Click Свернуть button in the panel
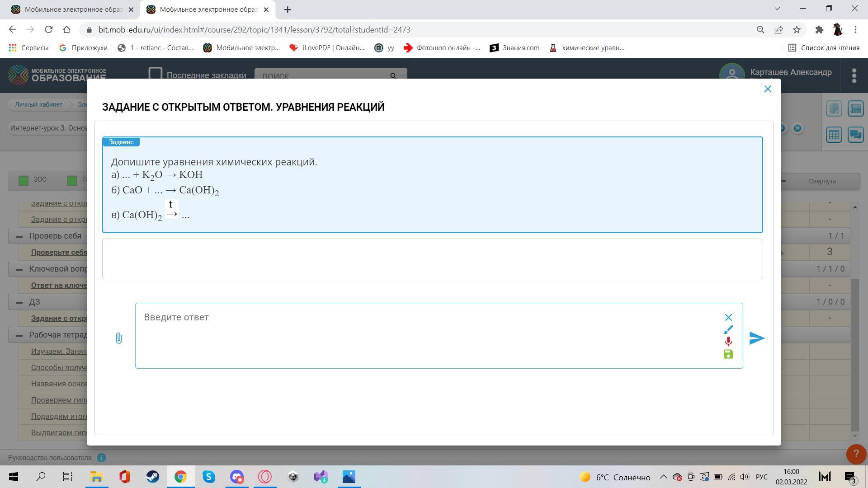Image resolution: width=868 pixels, height=488 pixels. [x=822, y=181]
